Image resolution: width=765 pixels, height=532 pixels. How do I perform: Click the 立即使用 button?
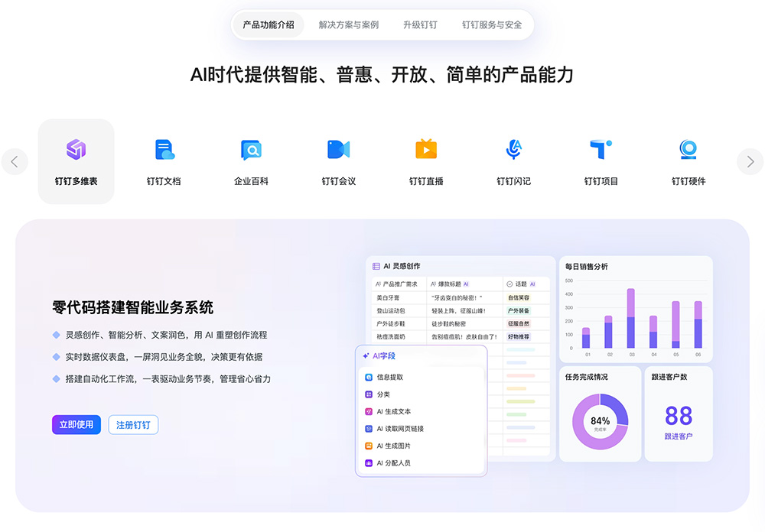(76, 425)
